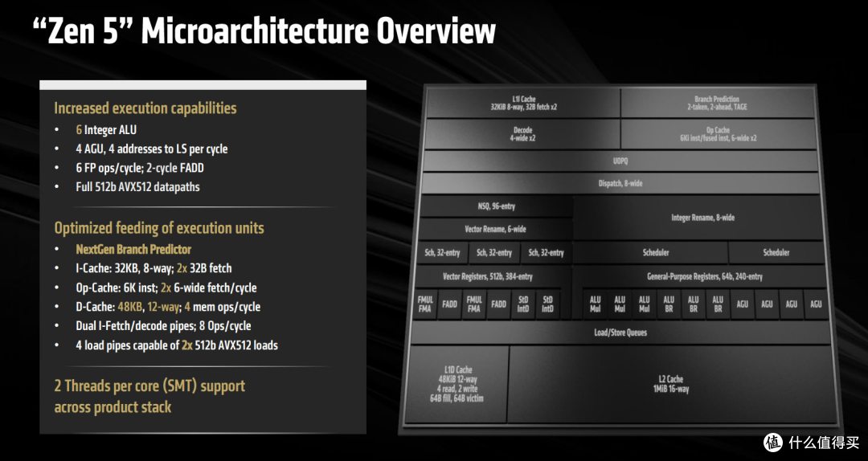
Task: Click the "Zen 5" Microarchitecture Overview title
Action: click(x=264, y=31)
